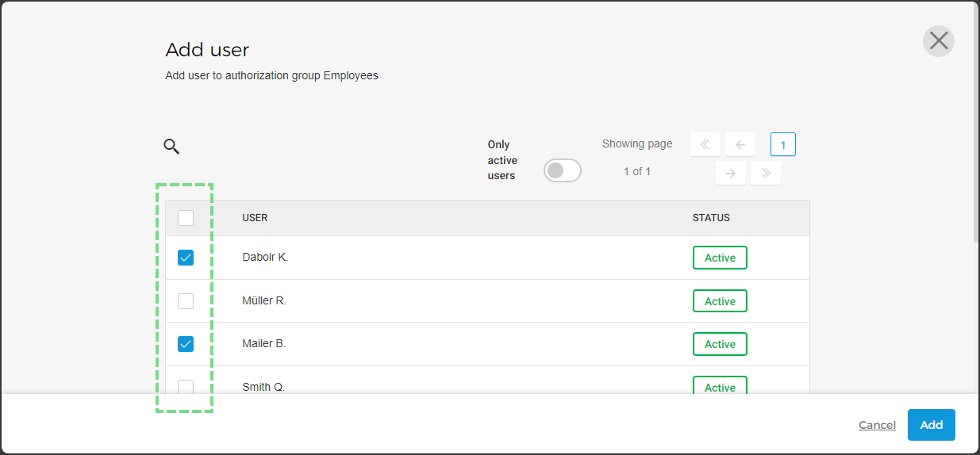Jump to last page double-arrow

pos(766,173)
